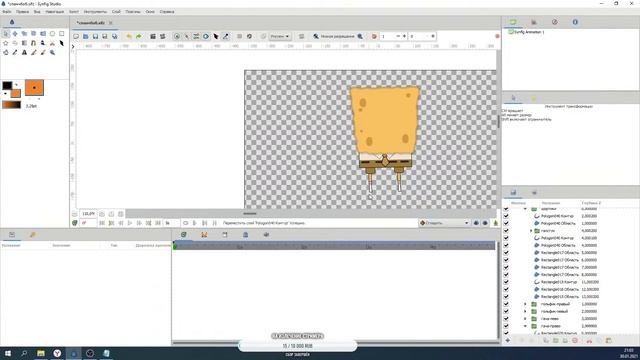Open the Файл menu
This screenshot has height=360, width=640.
[7, 12]
